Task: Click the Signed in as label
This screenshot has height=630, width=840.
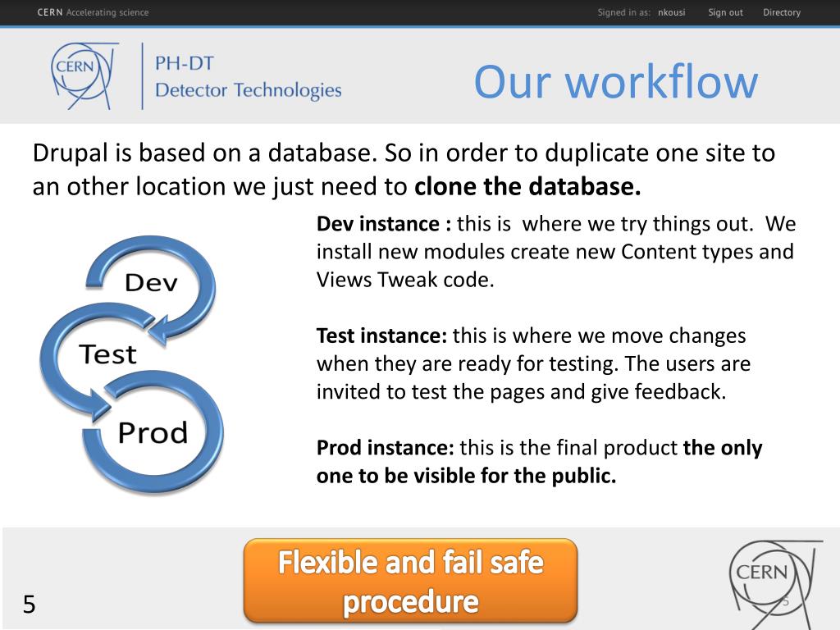Action: tap(624, 12)
